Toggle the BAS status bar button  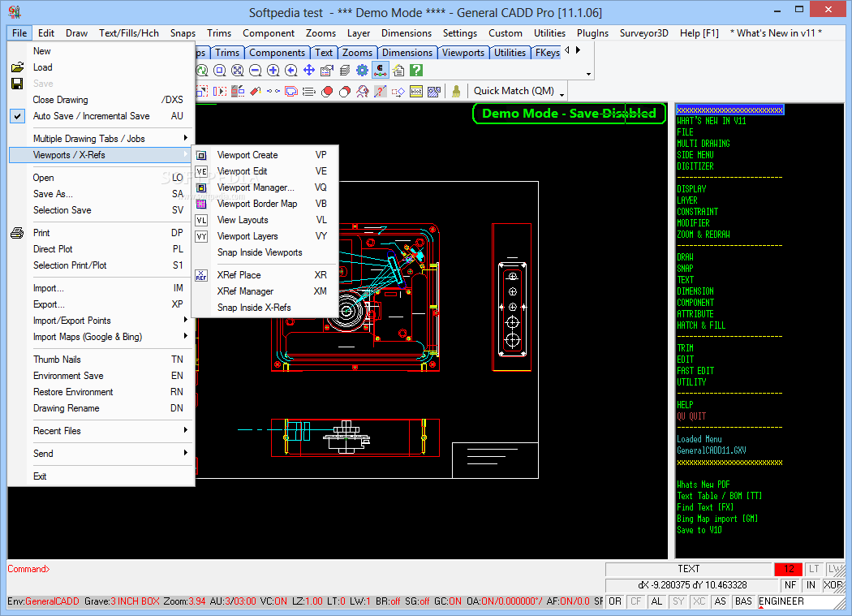click(x=743, y=601)
